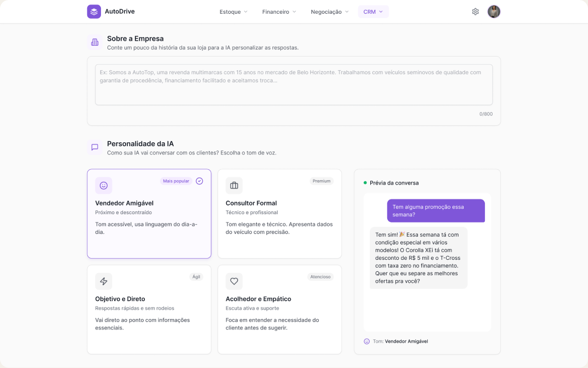
Task: Expand the Estoque menu chevron
Action: pos(246,12)
